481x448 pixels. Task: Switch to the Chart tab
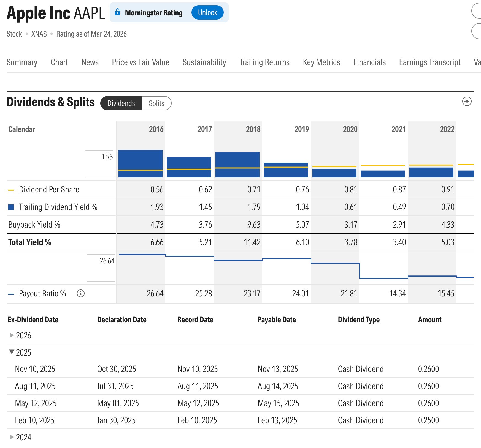click(59, 62)
